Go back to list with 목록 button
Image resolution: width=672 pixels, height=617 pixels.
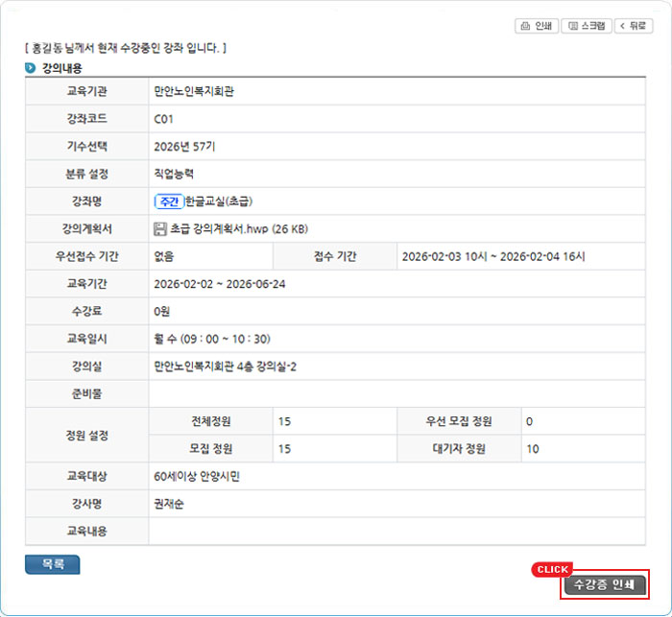[52, 565]
